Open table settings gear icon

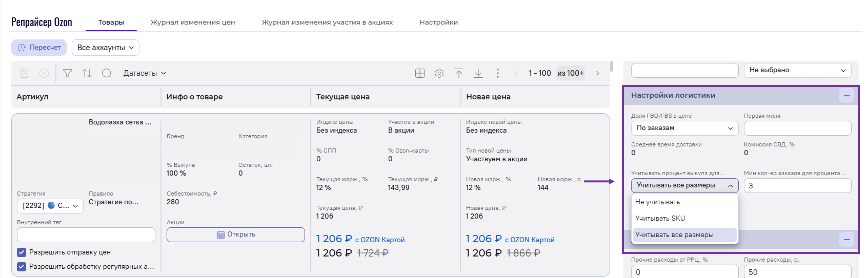click(439, 73)
